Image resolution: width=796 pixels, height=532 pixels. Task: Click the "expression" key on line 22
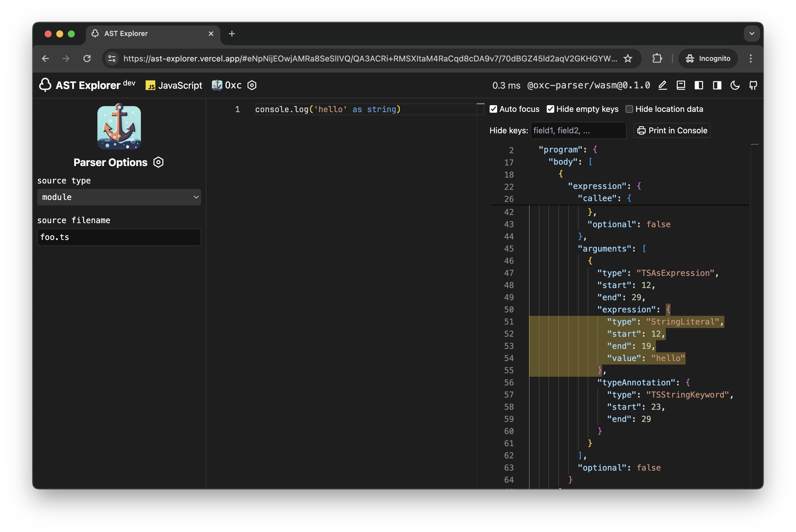pyautogui.click(x=597, y=186)
